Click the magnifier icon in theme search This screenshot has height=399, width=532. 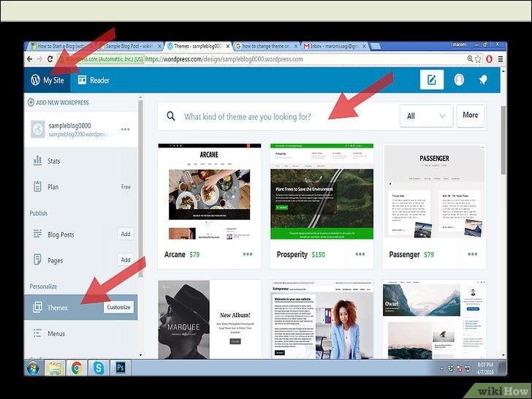point(171,116)
